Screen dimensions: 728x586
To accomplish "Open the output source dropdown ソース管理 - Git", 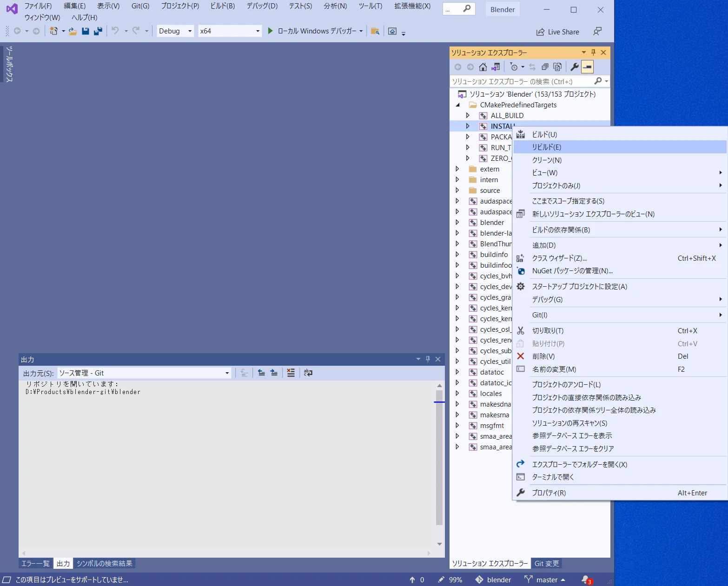I will point(144,373).
